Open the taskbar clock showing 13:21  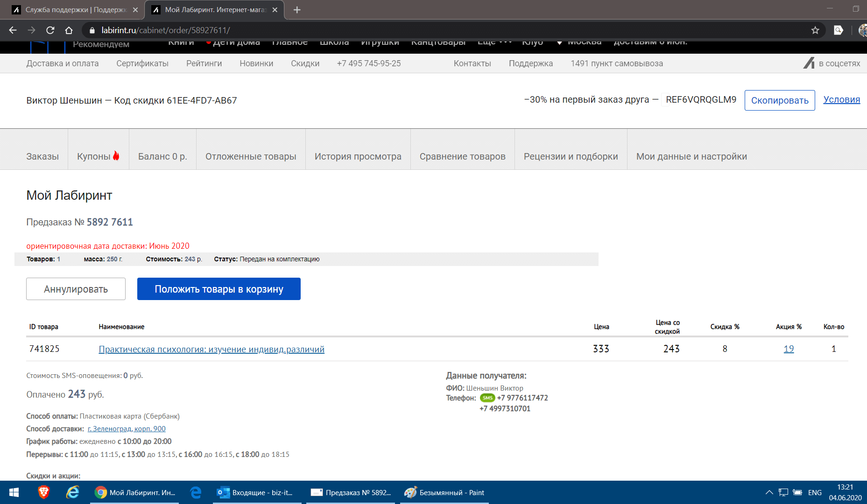coord(846,492)
